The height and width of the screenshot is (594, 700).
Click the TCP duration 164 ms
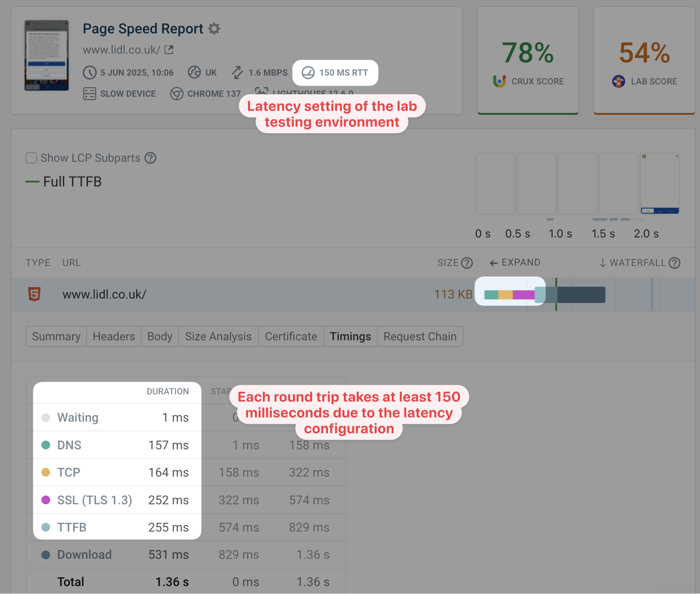pyautogui.click(x=168, y=472)
